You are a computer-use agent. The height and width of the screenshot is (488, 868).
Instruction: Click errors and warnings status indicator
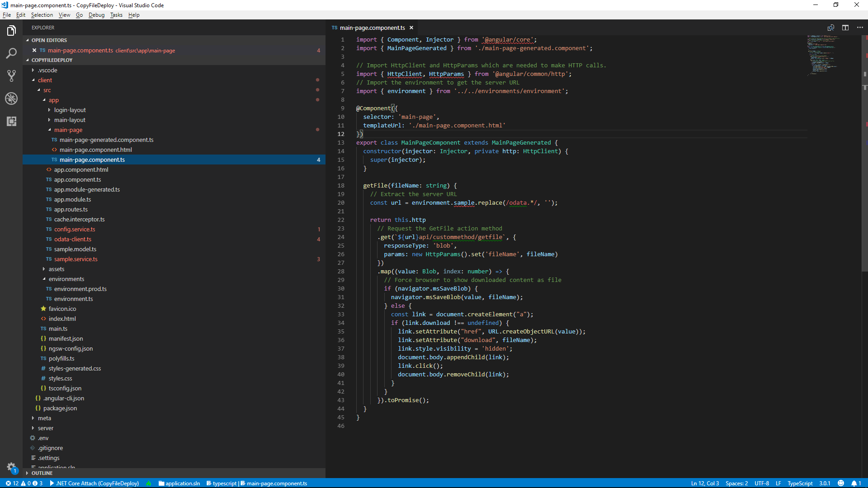click(x=24, y=483)
